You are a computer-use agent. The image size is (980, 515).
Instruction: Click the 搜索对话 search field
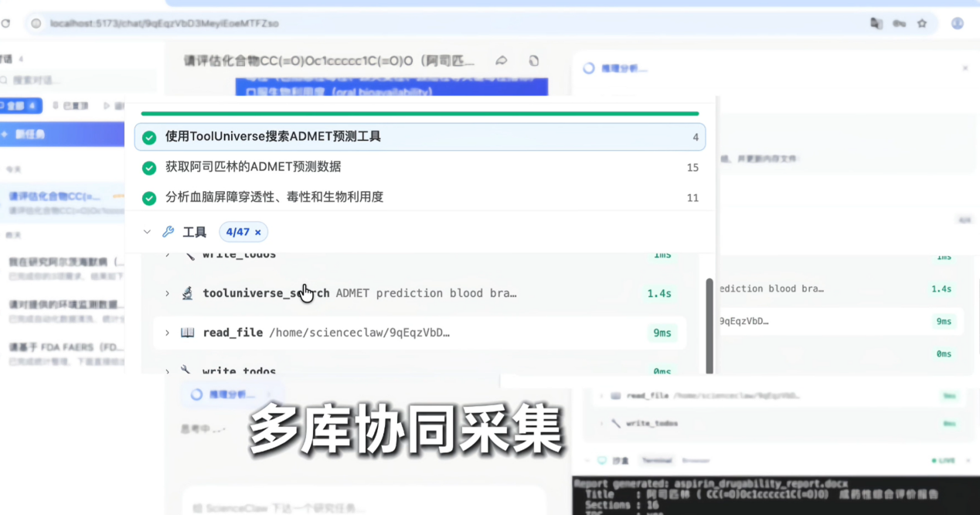[77, 80]
